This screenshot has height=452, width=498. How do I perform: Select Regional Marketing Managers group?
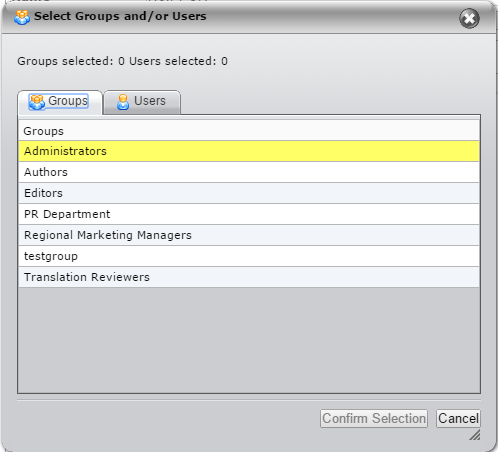coord(249,235)
